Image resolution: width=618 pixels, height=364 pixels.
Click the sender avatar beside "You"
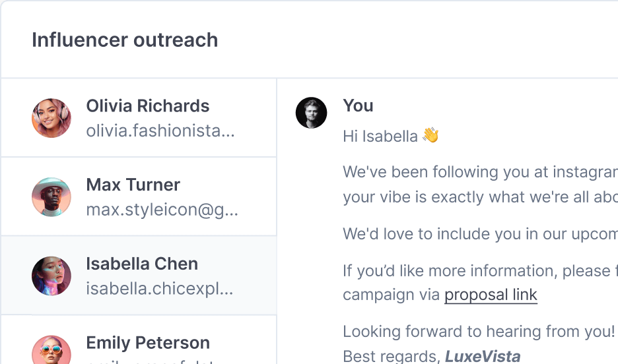(x=311, y=113)
